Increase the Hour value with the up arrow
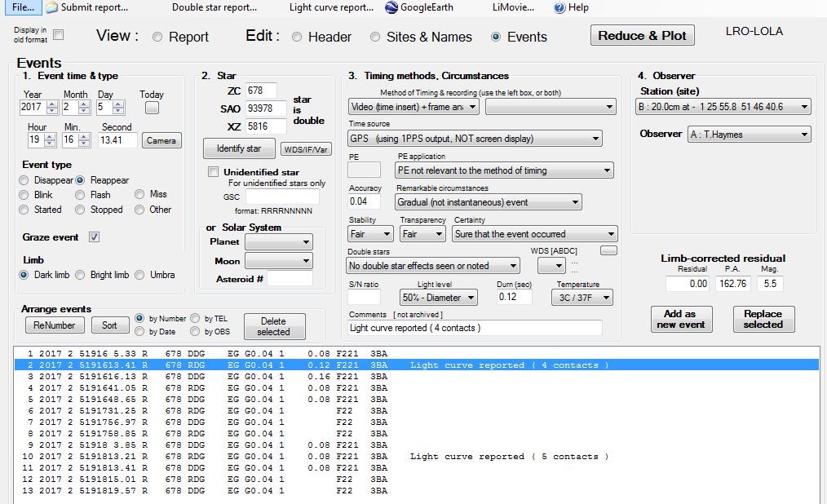 click(x=52, y=136)
